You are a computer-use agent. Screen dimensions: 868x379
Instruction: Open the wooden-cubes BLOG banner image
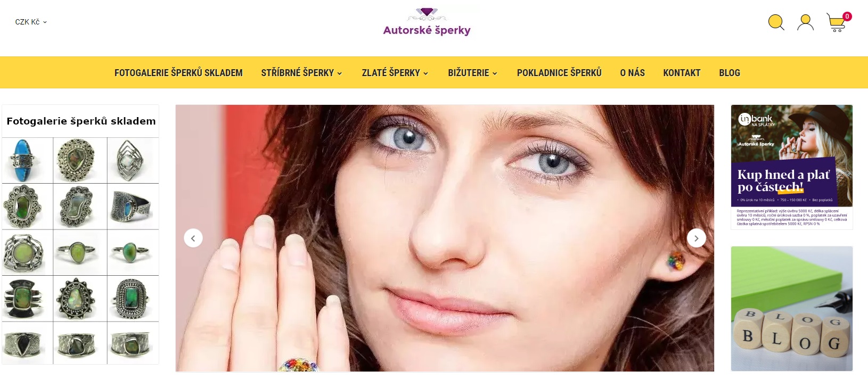(792, 309)
